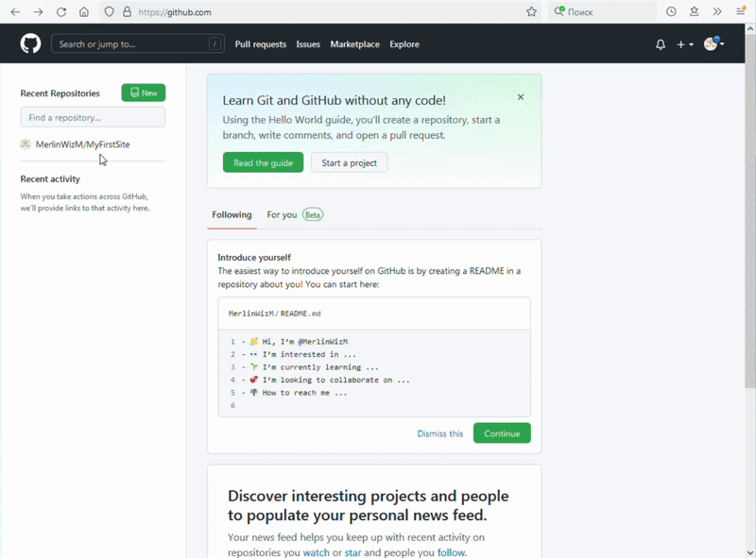Click README line 'I'm currently learning ...'

pyautogui.click(x=320, y=367)
